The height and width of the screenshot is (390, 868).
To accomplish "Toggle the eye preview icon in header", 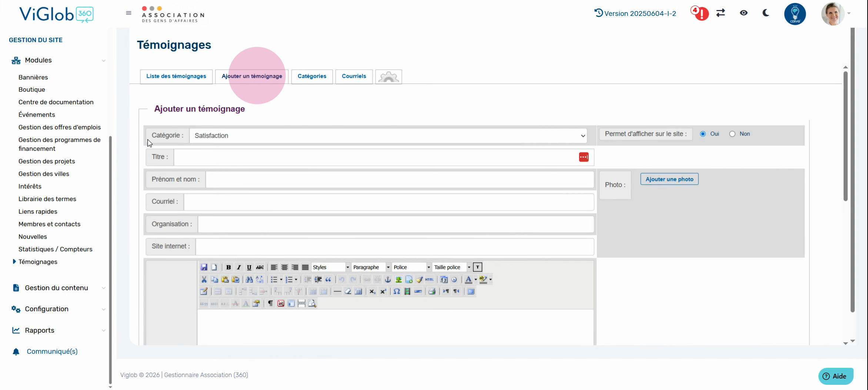I will pyautogui.click(x=744, y=13).
